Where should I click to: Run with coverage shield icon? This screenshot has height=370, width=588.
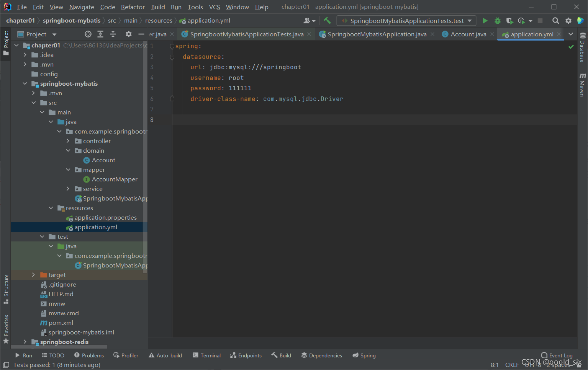click(x=509, y=21)
